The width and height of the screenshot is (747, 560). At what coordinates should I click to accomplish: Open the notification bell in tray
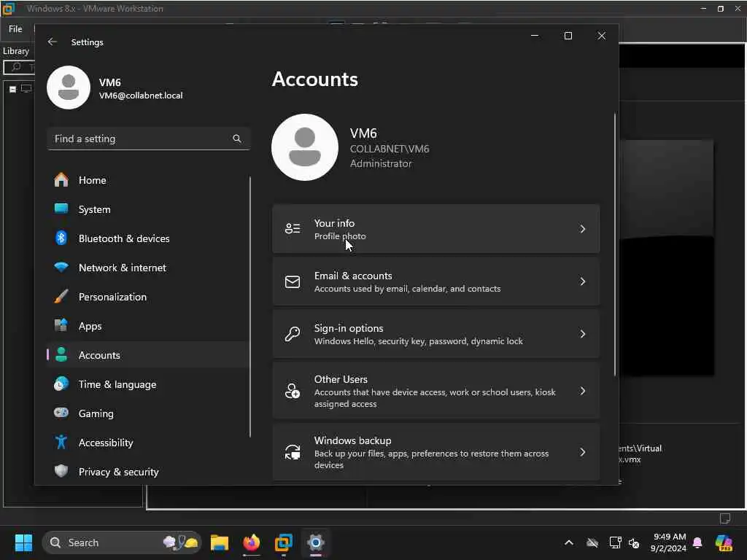pos(698,542)
